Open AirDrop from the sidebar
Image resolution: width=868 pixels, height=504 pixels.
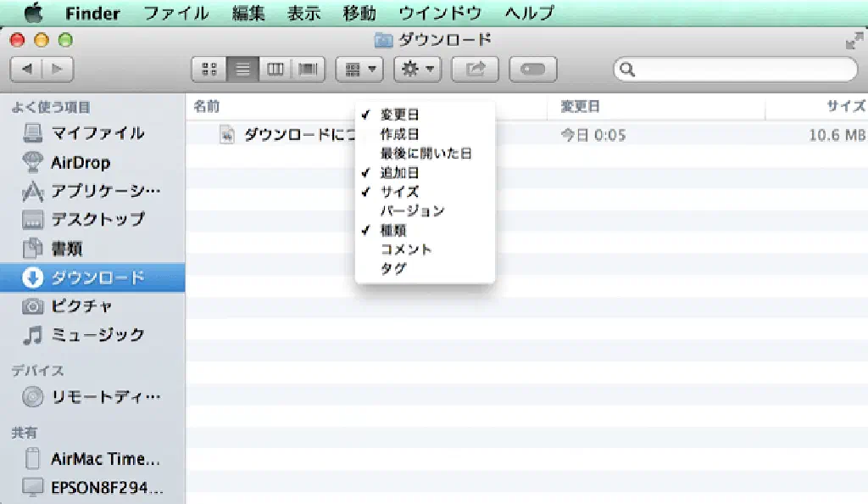[80, 162]
